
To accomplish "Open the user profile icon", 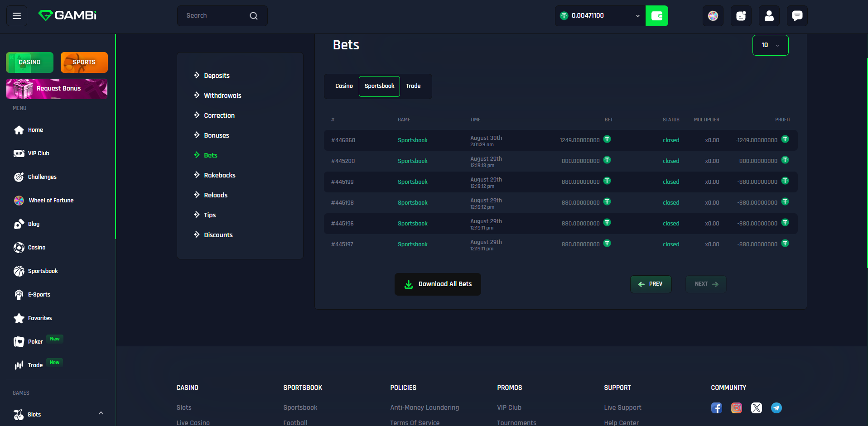I will pos(769,16).
